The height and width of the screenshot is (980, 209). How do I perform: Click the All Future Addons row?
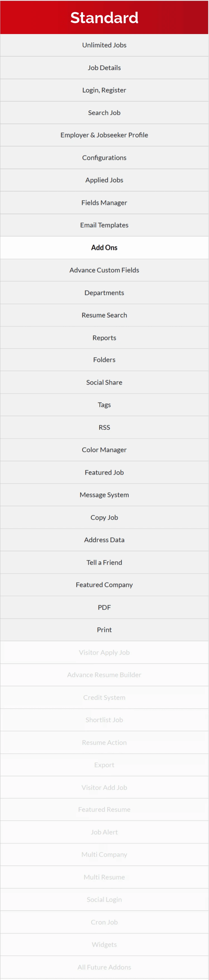104,967
